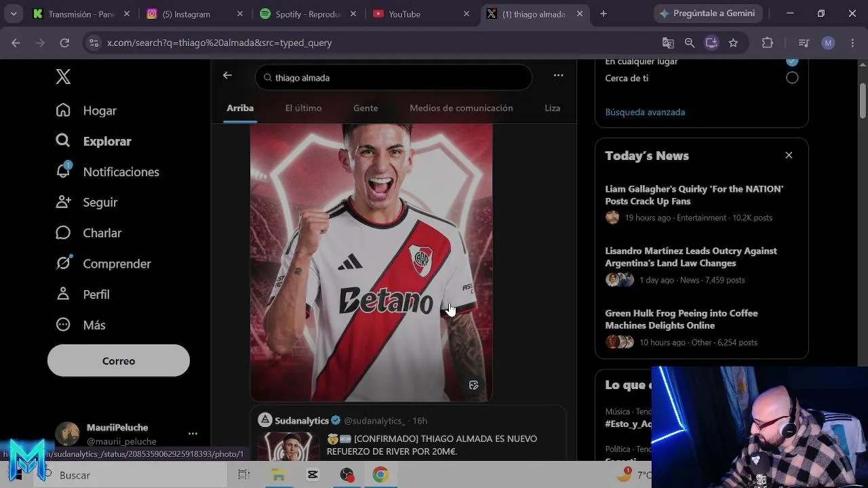The height and width of the screenshot is (488, 868).
Task: Switch to the Medios de comunicación tab
Action: click(x=461, y=108)
